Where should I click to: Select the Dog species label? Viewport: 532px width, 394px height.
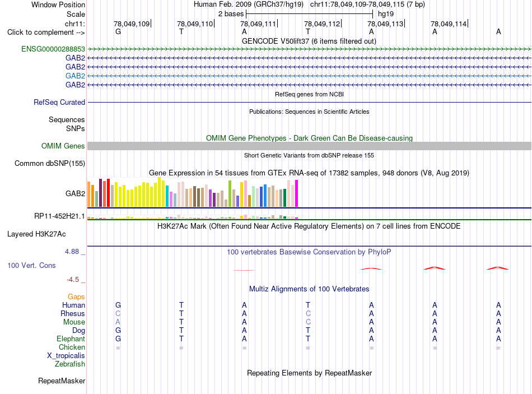(78, 330)
